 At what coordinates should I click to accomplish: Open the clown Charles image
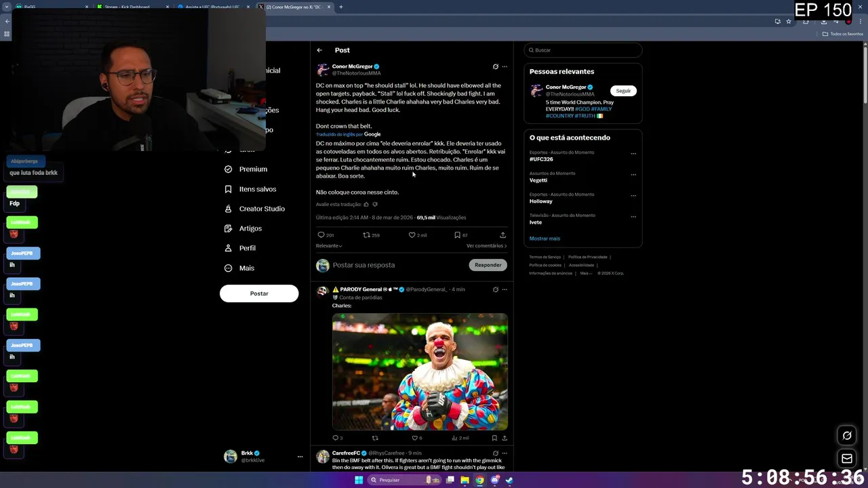(420, 371)
